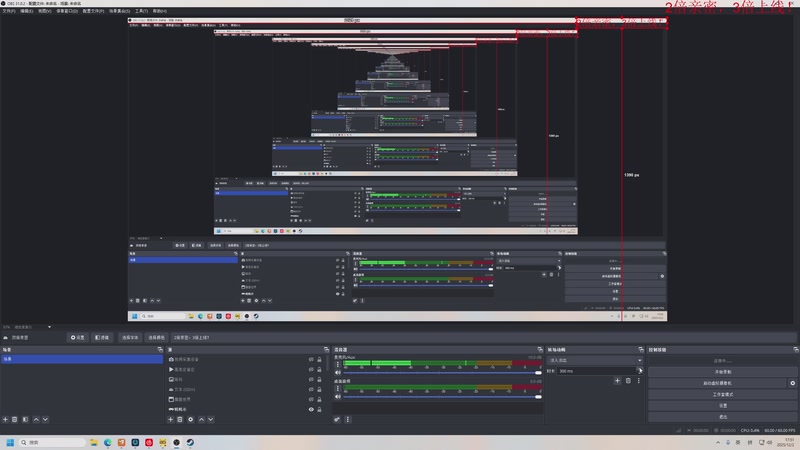Pop out the Controls dock panel
Screen dimensions: 800x450
point(795,349)
